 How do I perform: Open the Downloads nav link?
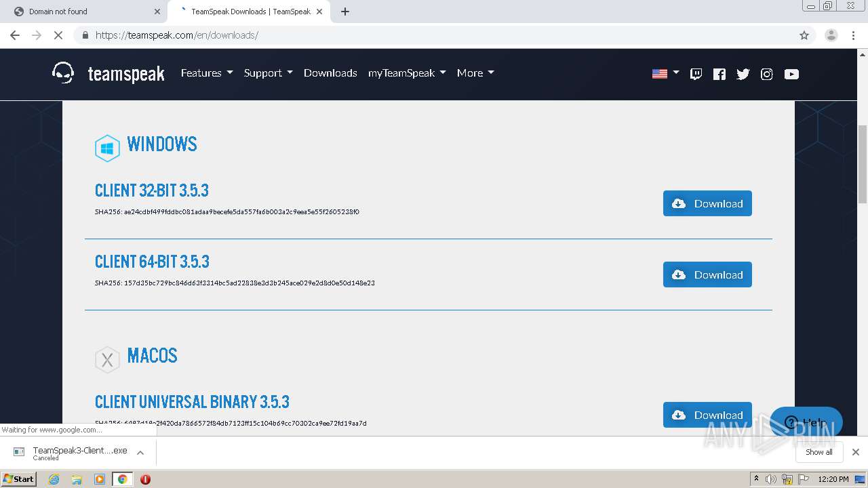(x=330, y=73)
